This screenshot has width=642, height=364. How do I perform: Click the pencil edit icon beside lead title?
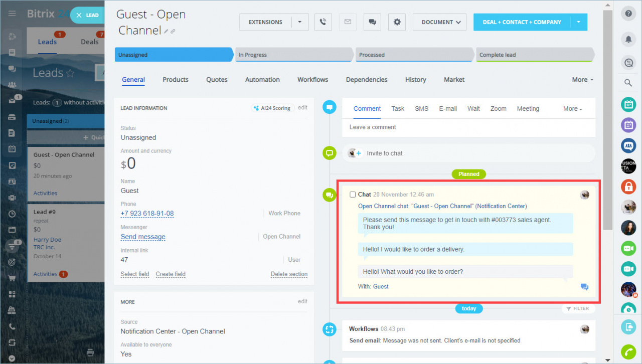coord(166,32)
